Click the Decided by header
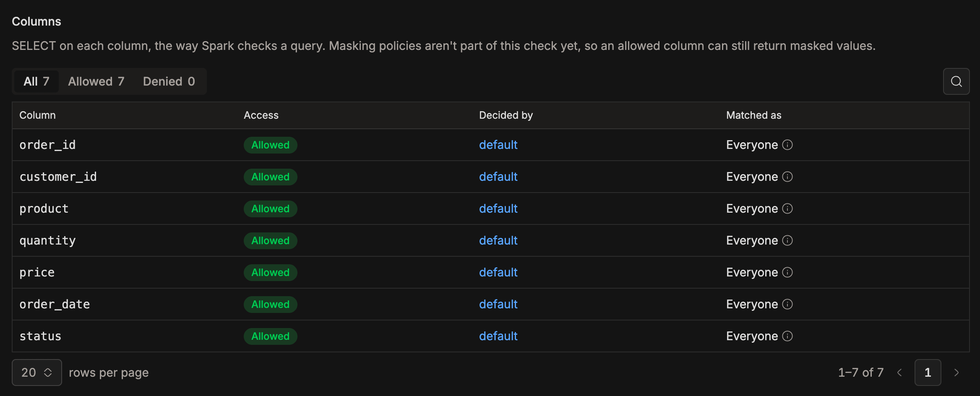Viewport: 980px width, 396px height. [506, 115]
